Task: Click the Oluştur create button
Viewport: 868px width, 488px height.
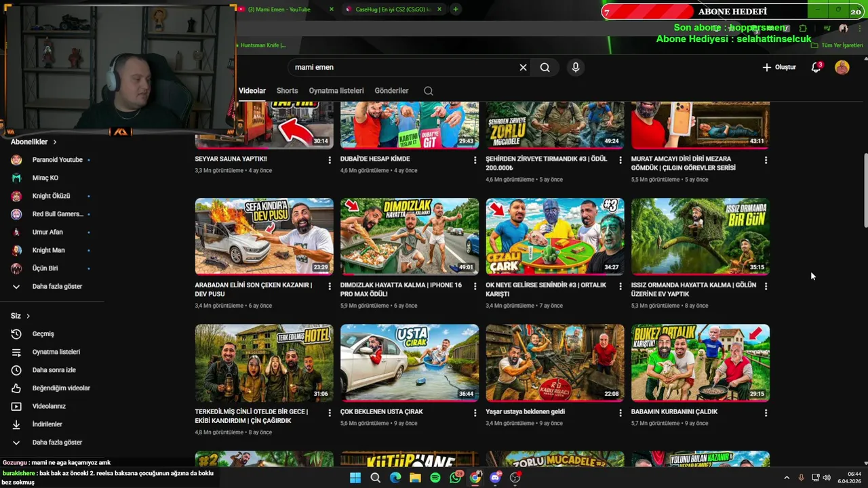Action: 779,67
